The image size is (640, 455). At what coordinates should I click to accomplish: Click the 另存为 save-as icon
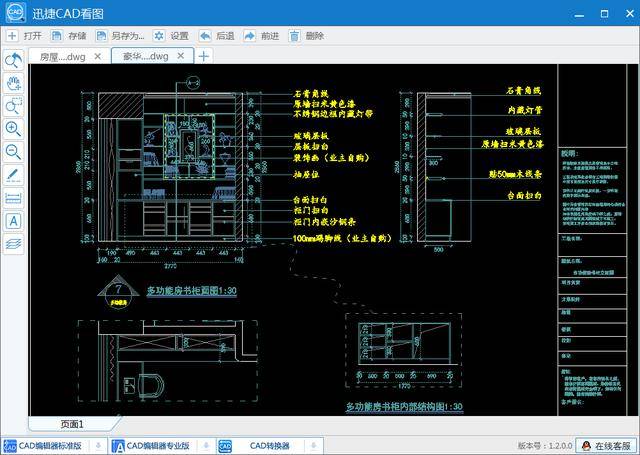pyautogui.click(x=101, y=36)
